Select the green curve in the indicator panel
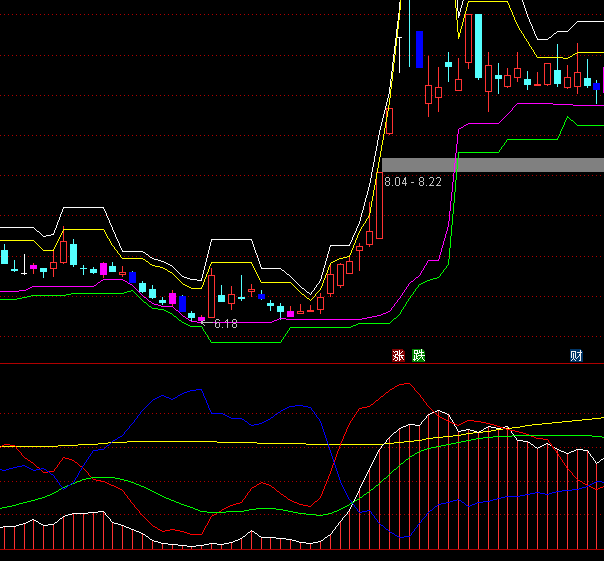604x561 pixels. pyautogui.click(x=120, y=480)
